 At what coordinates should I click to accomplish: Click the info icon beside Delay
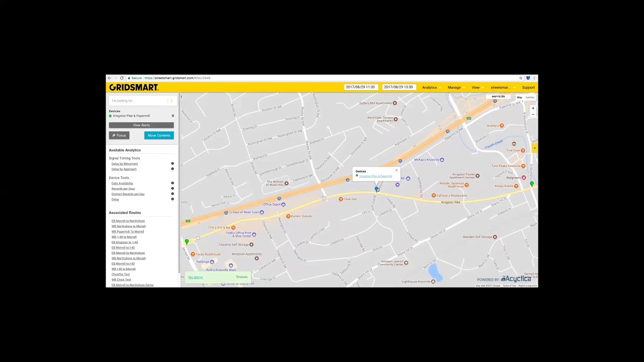coord(172,199)
